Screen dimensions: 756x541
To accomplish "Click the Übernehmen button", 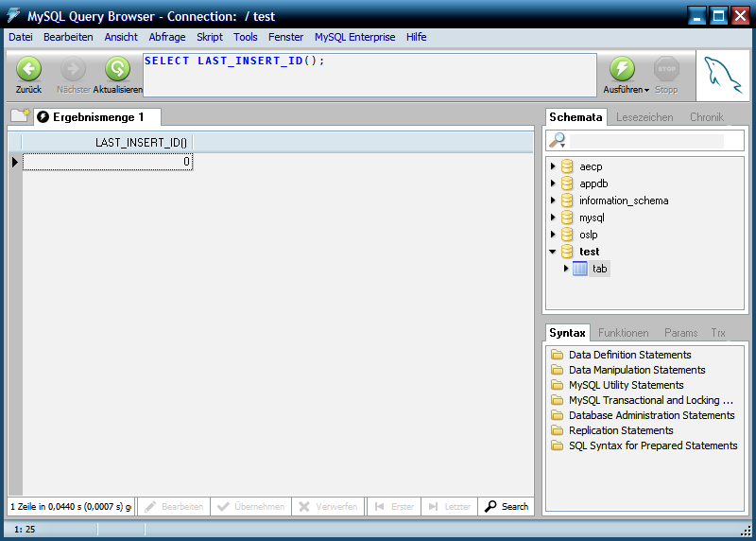I will click(251, 507).
